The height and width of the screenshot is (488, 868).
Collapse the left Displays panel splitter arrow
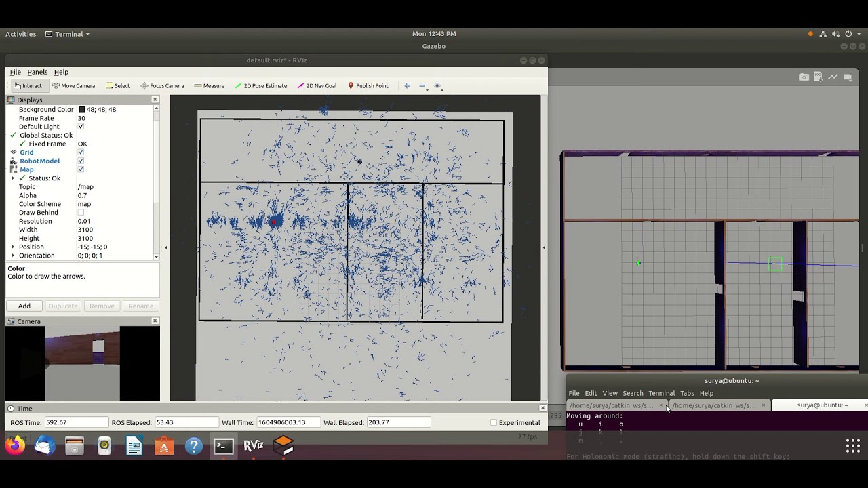coord(166,247)
